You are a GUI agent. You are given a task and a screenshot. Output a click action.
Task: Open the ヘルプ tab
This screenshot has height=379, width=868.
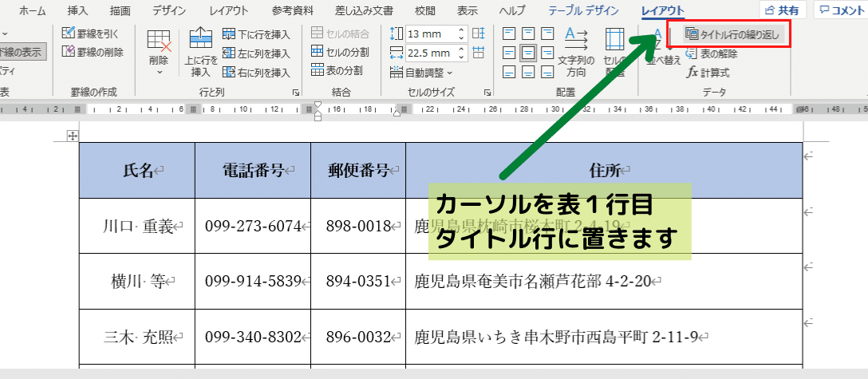tap(512, 10)
